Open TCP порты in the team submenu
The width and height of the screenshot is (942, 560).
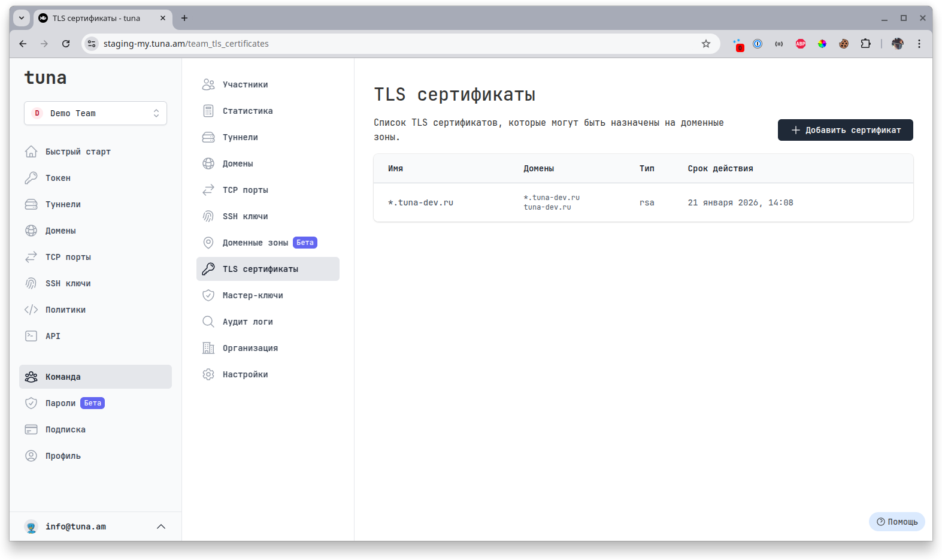click(x=268, y=190)
